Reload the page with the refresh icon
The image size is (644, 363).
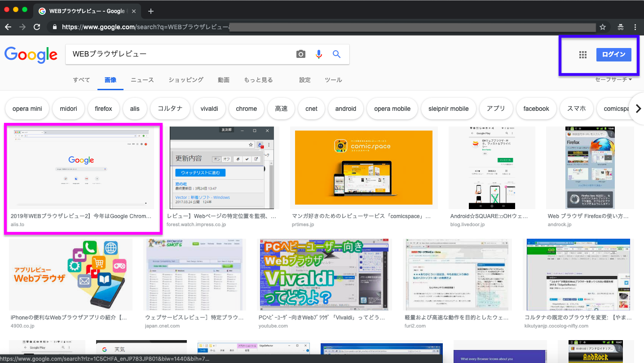[x=37, y=27]
